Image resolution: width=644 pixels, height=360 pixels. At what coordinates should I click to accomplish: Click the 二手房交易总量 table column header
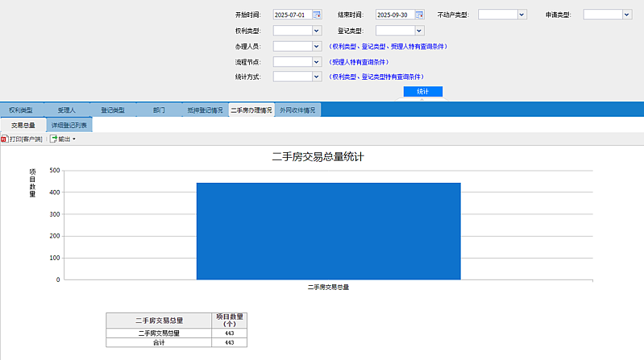(159, 321)
